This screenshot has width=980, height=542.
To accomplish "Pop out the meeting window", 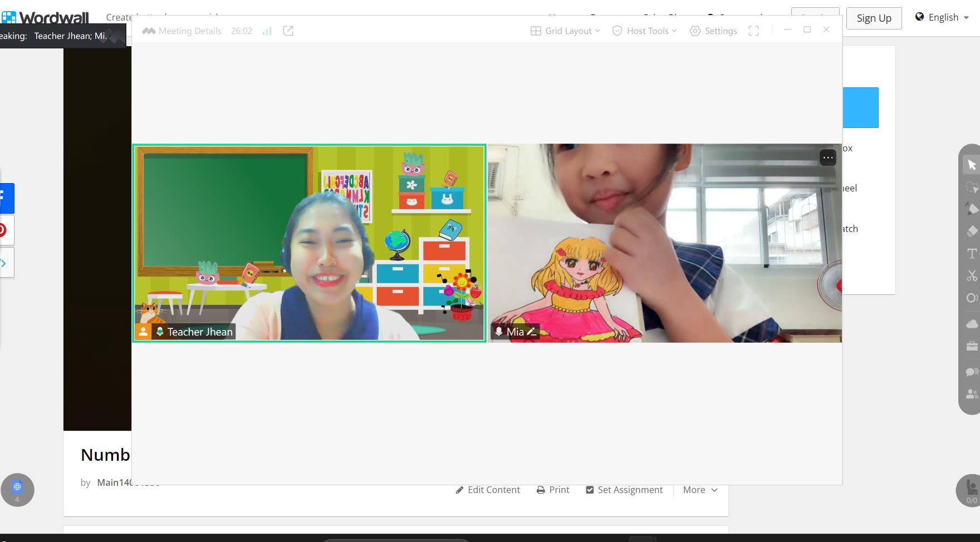I will [x=288, y=31].
